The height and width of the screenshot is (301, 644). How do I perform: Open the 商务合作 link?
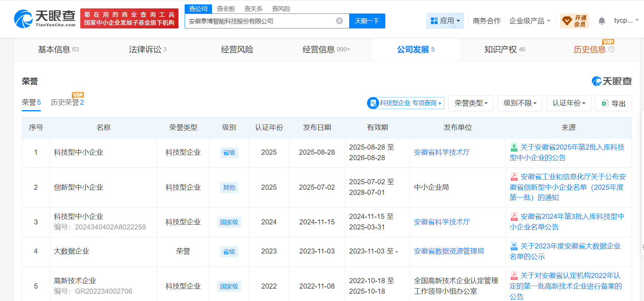pos(487,21)
